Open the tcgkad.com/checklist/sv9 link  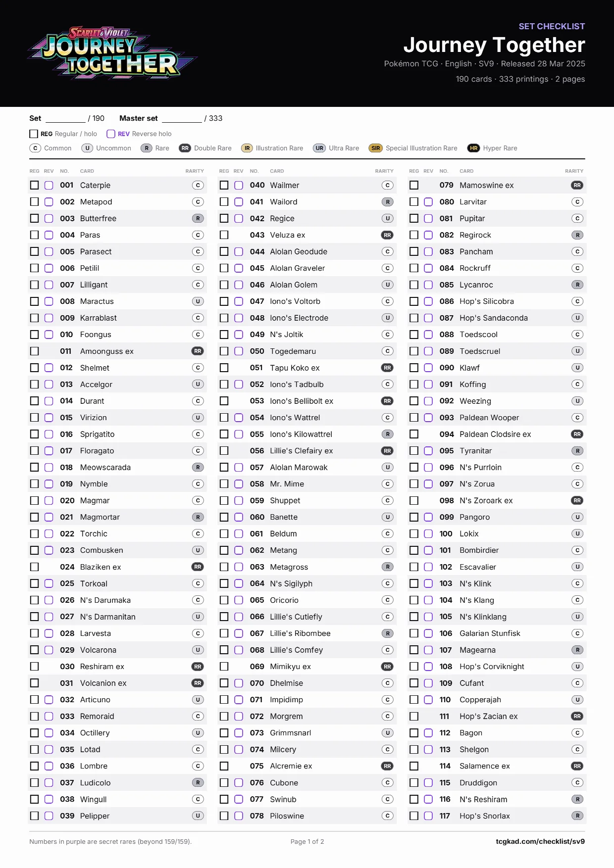click(x=540, y=841)
